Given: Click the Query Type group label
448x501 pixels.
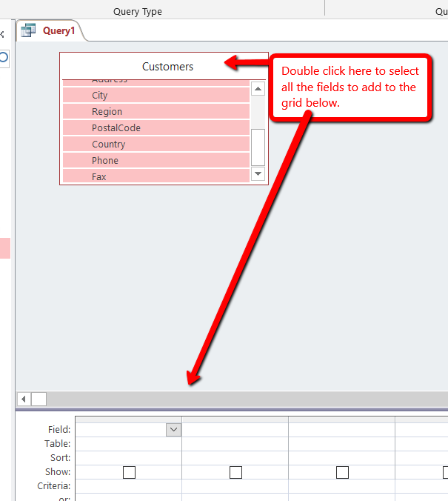Looking at the screenshot, I should pos(138,12).
